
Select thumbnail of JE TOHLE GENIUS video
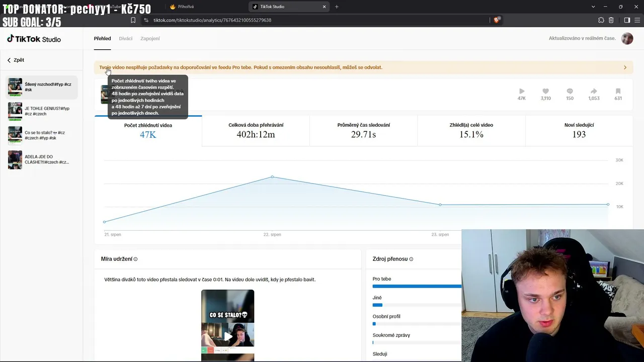point(15,112)
